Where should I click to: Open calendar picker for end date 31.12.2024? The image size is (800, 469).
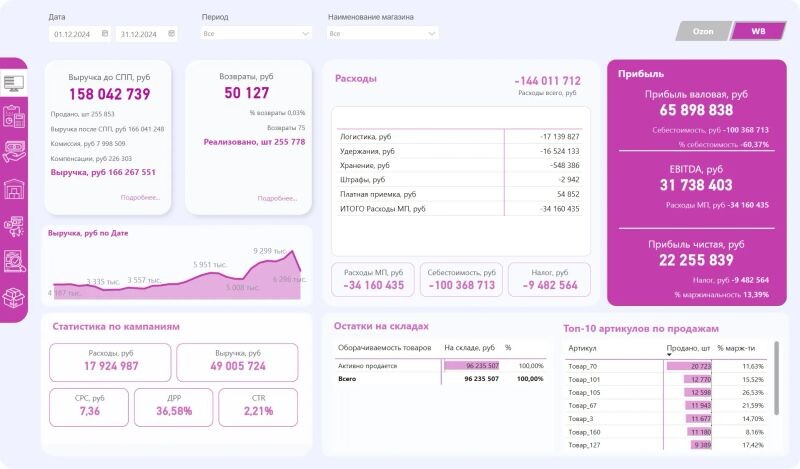coord(172,33)
